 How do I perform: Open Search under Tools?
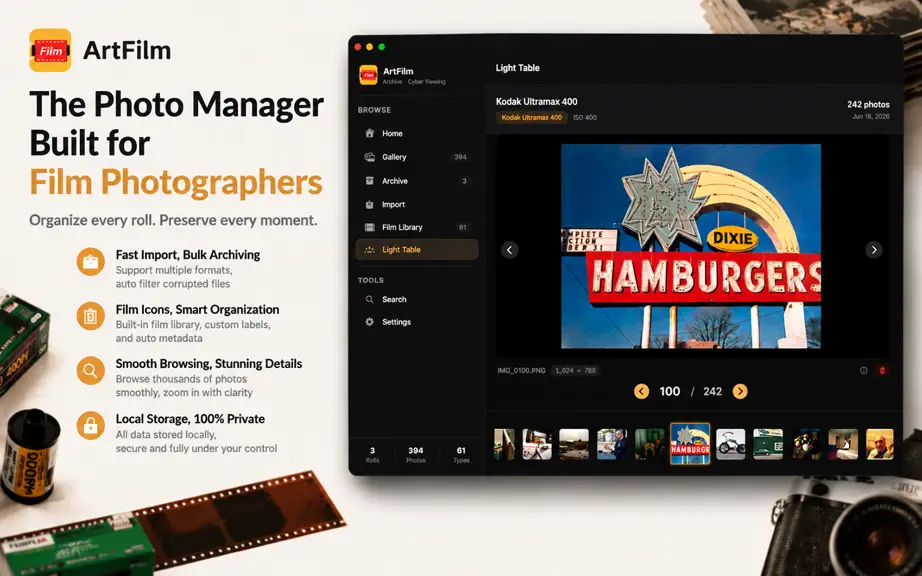(x=417, y=299)
